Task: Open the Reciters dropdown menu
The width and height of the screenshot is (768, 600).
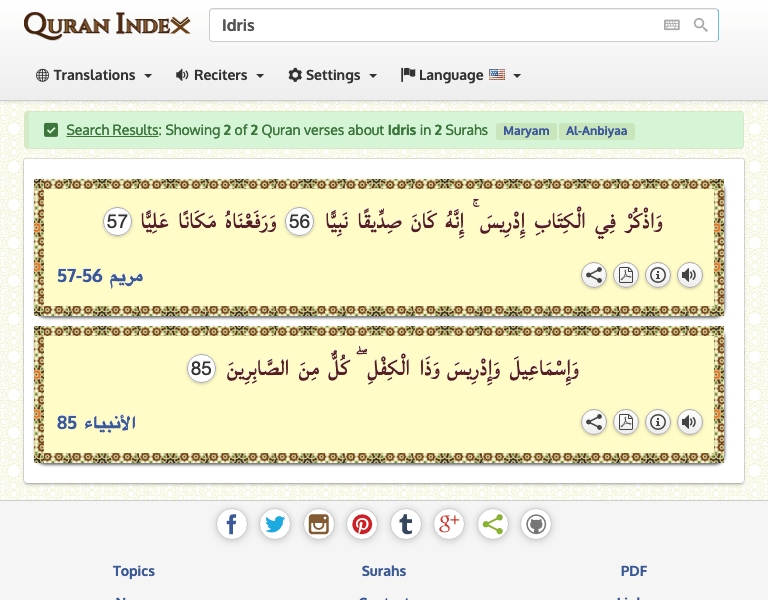Action: pos(220,75)
